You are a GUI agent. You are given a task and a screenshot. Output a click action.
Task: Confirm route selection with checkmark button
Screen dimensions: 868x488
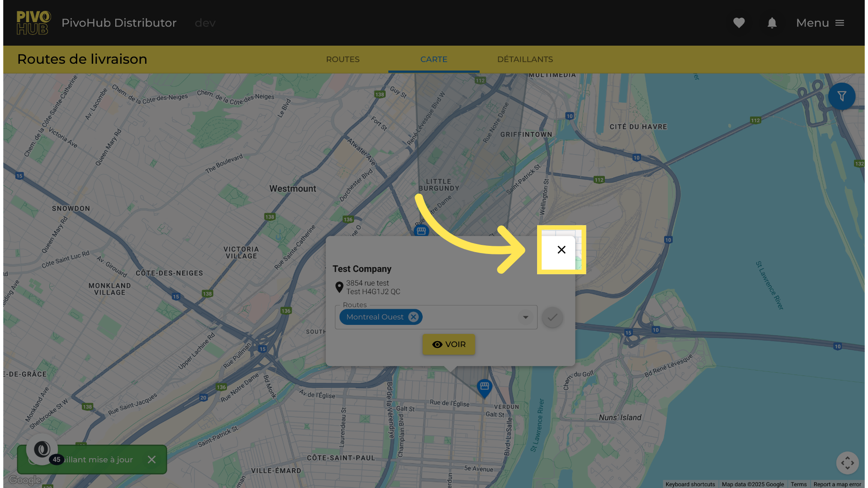pos(552,317)
